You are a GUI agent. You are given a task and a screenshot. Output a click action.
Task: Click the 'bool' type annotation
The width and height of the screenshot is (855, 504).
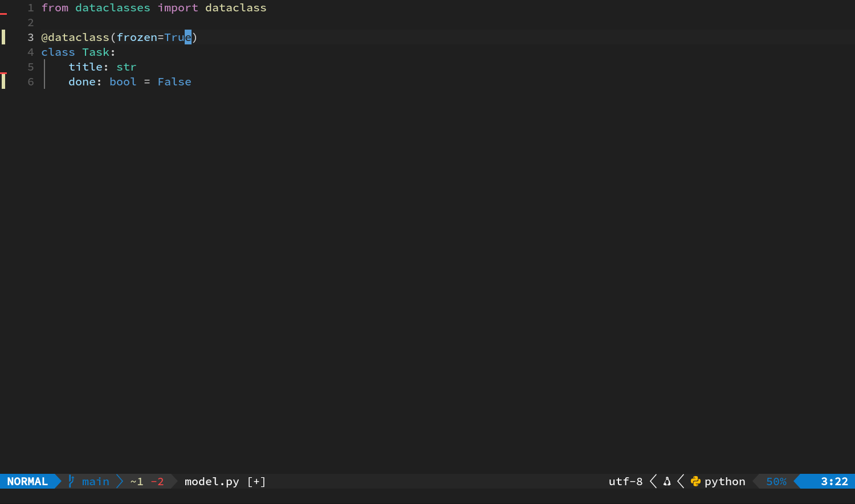[x=123, y=82]
